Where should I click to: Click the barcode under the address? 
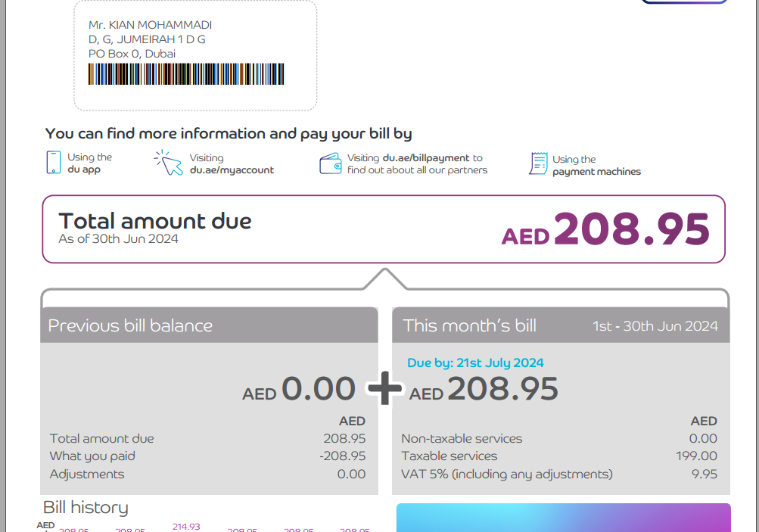[x=186, y=74]
